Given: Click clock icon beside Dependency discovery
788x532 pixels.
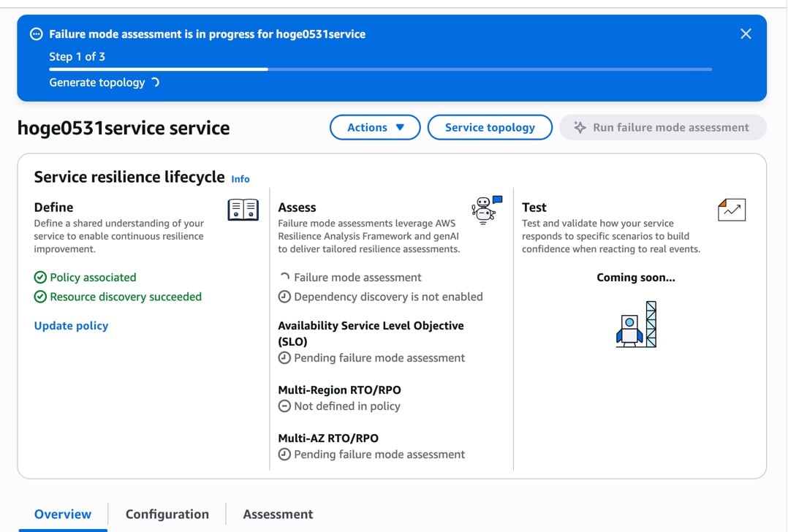Looking at the screenshot, I should [284, 297].
